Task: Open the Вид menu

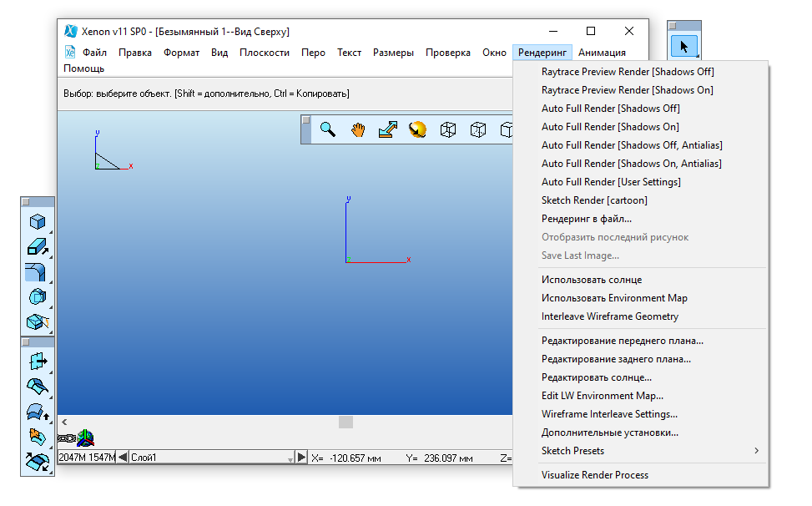Action: 219,53
